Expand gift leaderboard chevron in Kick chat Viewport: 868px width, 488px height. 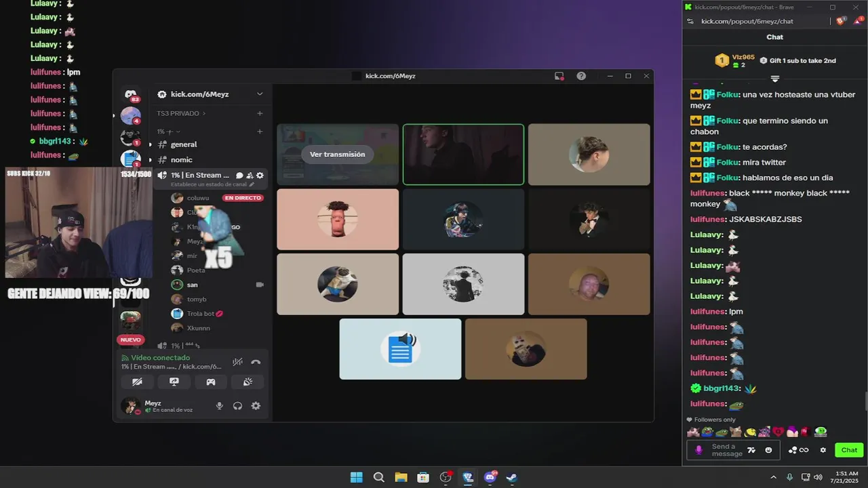775,79
